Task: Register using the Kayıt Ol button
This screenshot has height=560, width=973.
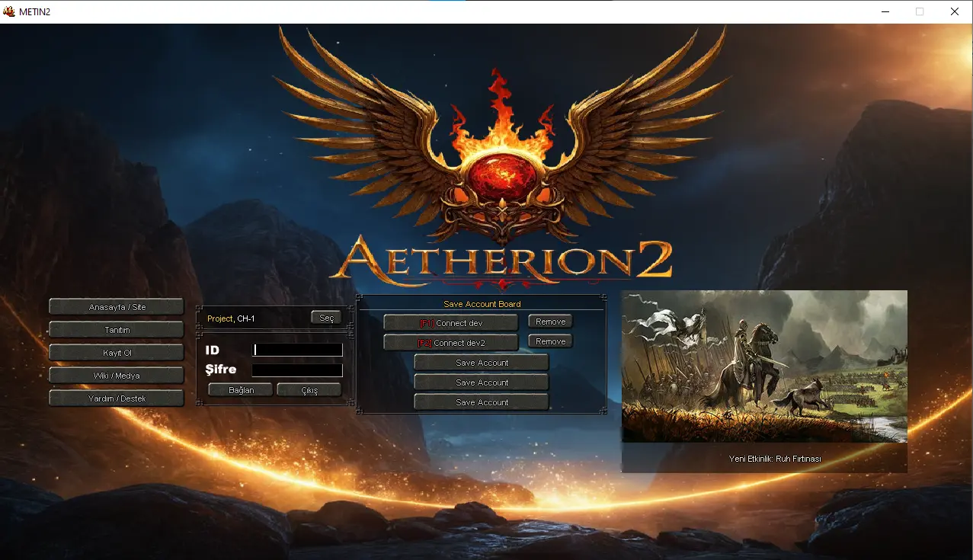Action: coord(117,353)
